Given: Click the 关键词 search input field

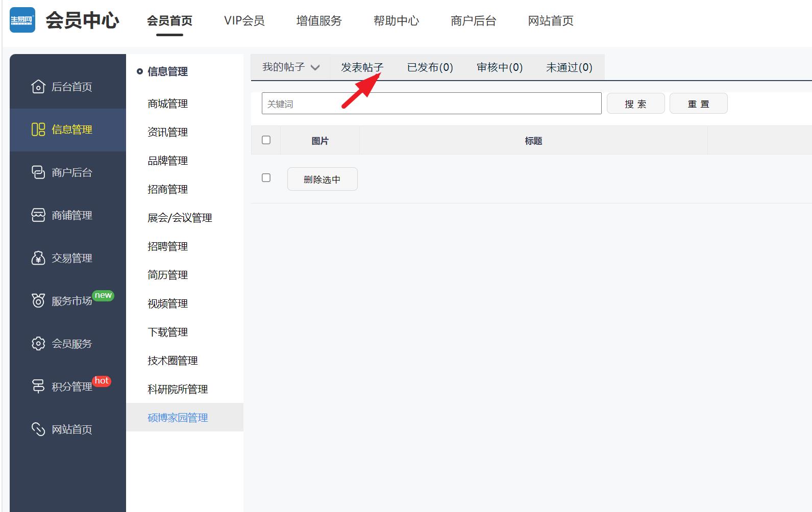Looking at the screenshot, I should [x=431, y=104].
